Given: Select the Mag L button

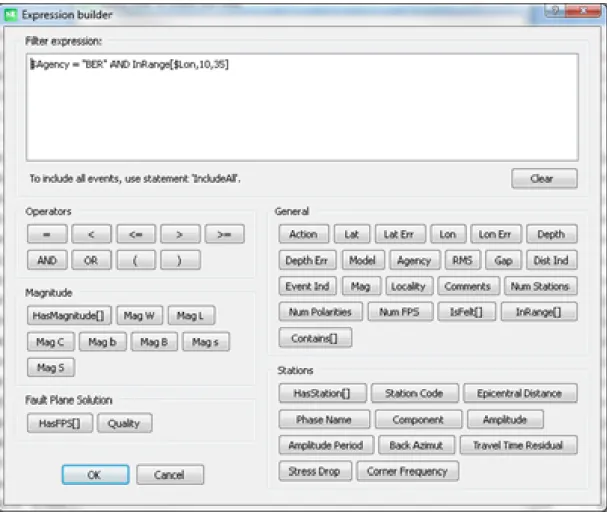Looking at the screenshot, I should coord(191,315).
